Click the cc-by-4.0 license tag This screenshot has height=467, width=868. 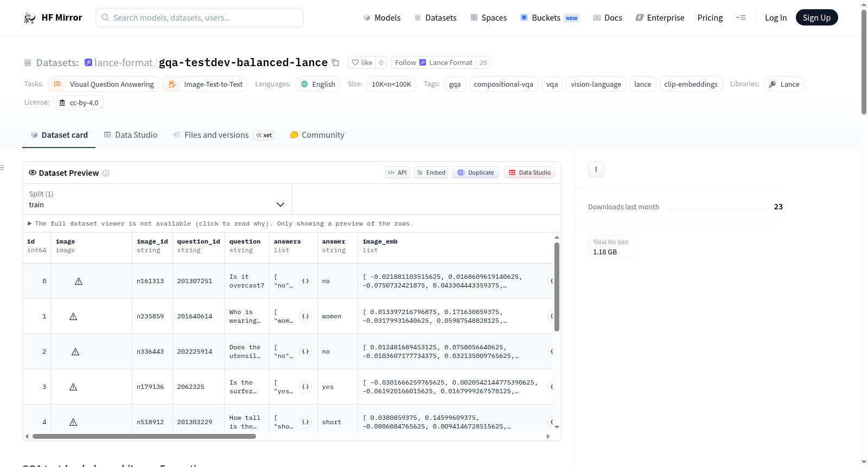(x=79, y=103)
